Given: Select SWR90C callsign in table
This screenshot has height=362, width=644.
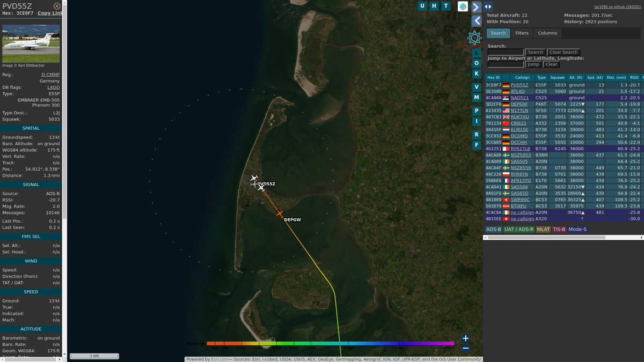Looking at the screenshot, I should point(520,200).
